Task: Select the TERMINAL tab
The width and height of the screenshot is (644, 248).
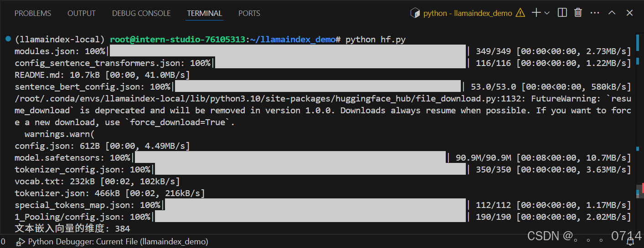Action: click(x=205, y=13)
